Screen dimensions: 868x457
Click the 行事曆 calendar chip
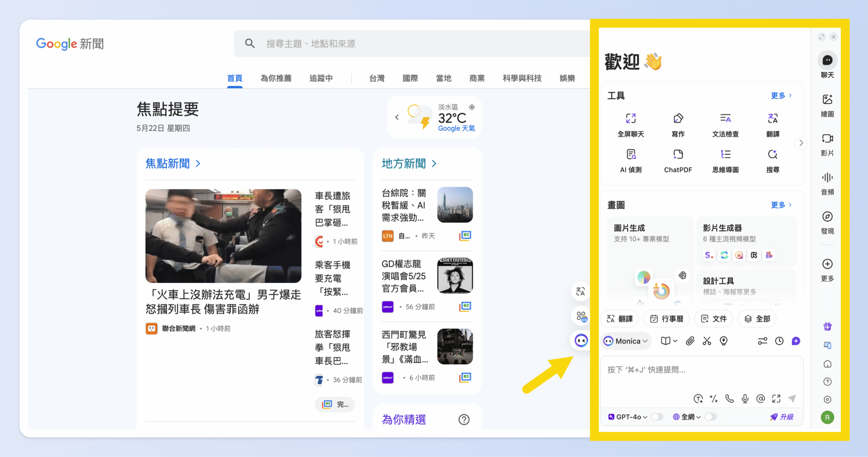(x=666, y=319)
